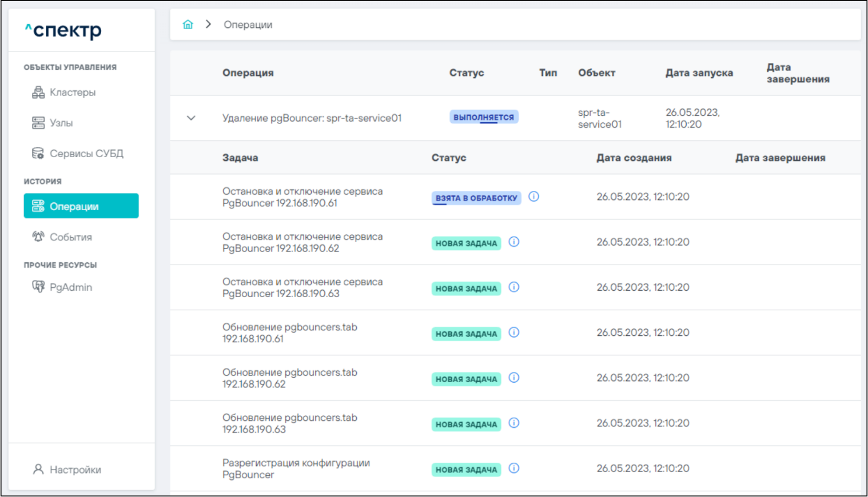This screenshot has height=497, width=868.
Task: Click the Сервисы СУБД database icon
Action: [x=38, y=153]
